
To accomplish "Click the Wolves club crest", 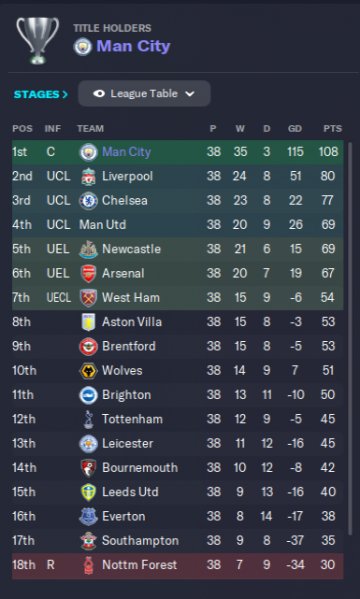I will [x=88, y=371].
